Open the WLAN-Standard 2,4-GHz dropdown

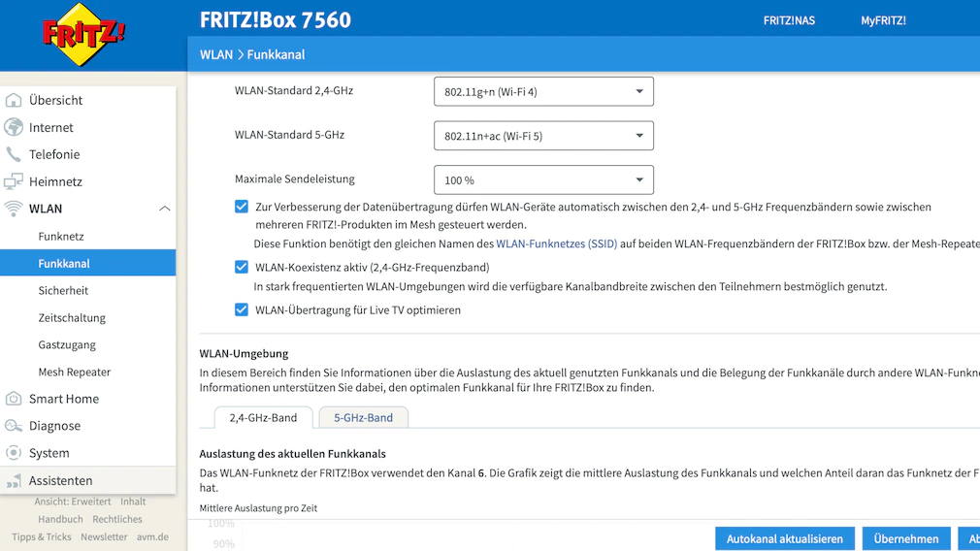(543, 92)
